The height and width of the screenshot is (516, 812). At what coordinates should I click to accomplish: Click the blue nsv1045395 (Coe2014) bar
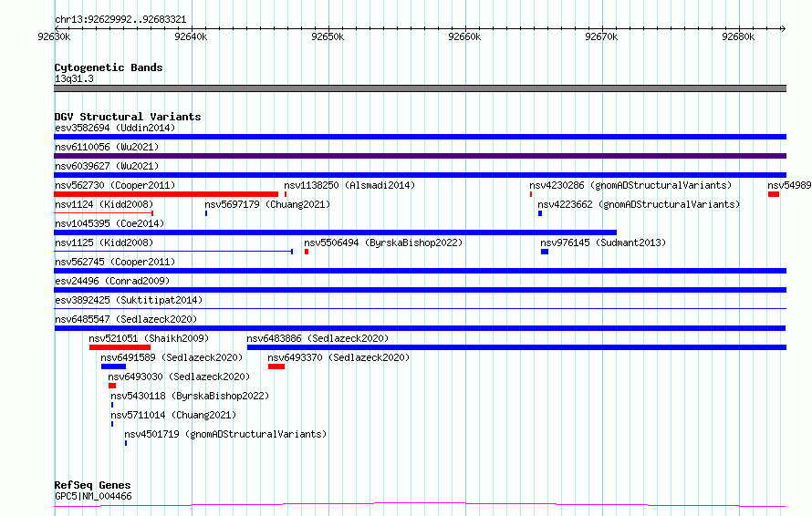point(335,232)
